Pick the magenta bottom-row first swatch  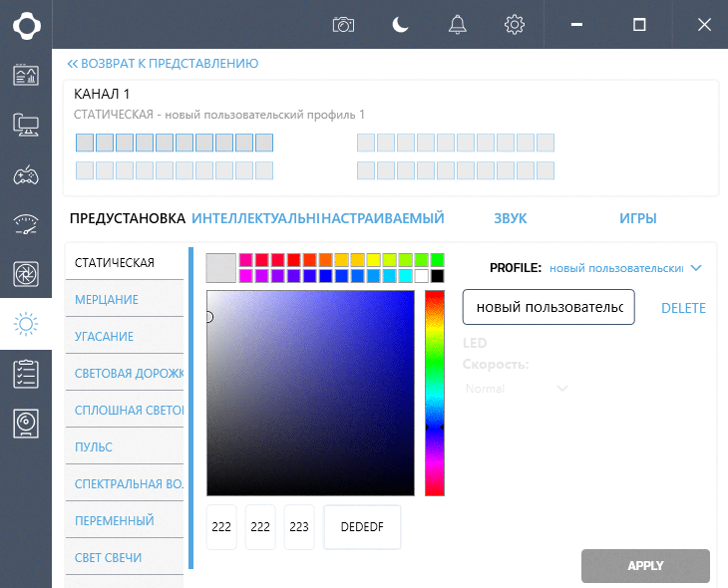coord(245,276)
